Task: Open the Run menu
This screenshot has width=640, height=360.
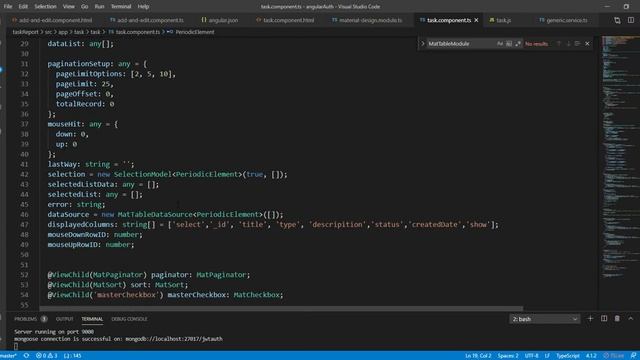Action: 99,7
